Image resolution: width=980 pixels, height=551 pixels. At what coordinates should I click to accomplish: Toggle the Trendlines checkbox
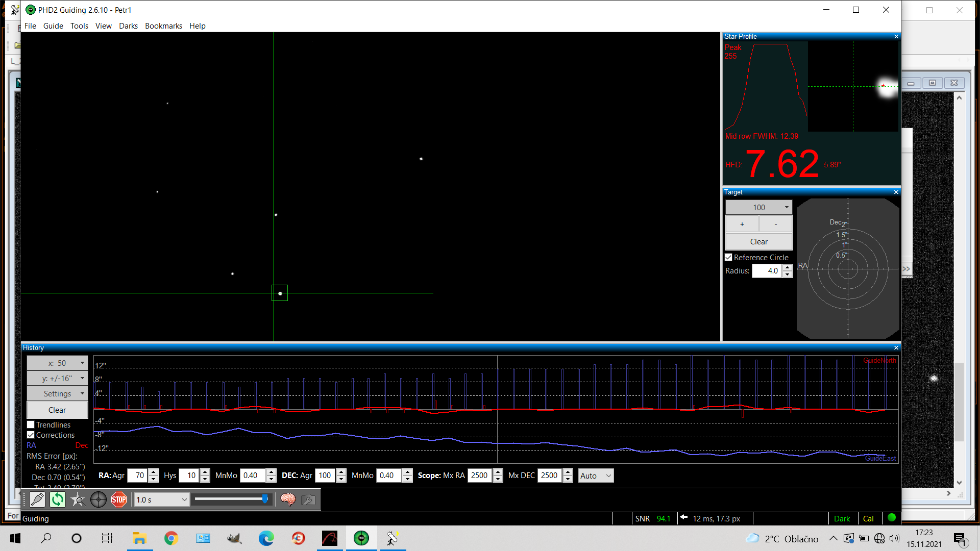point(31,425)
